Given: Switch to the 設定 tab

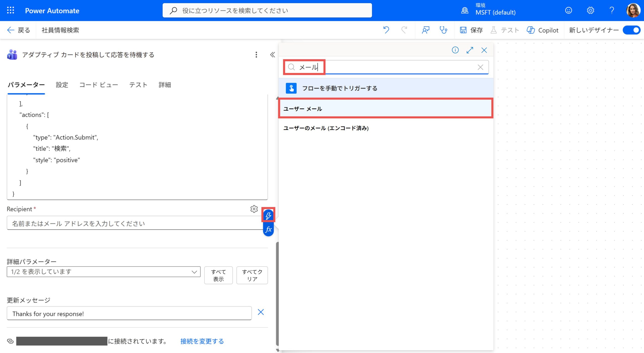Looking at the screenshot, I should (x=62, y=85).
